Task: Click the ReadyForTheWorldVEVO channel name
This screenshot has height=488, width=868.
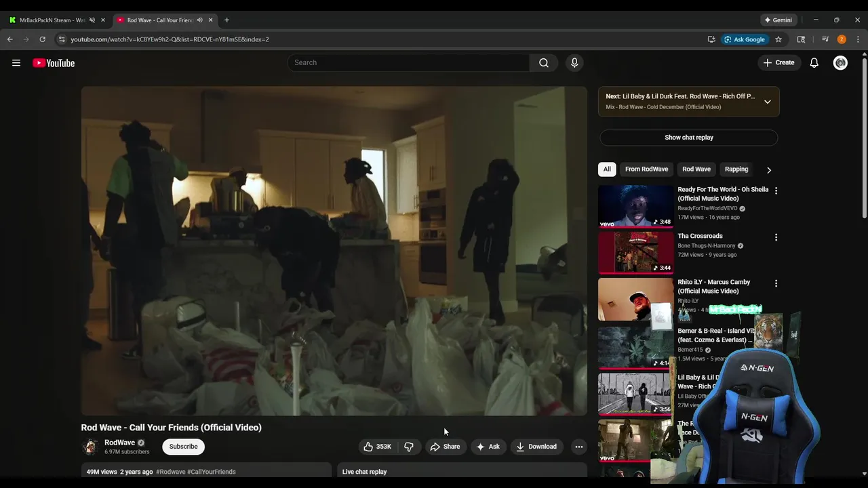Action: (707, 209)
